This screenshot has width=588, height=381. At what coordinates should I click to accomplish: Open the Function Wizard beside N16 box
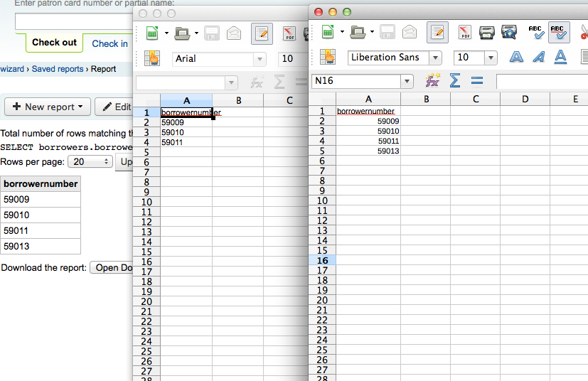432,81
